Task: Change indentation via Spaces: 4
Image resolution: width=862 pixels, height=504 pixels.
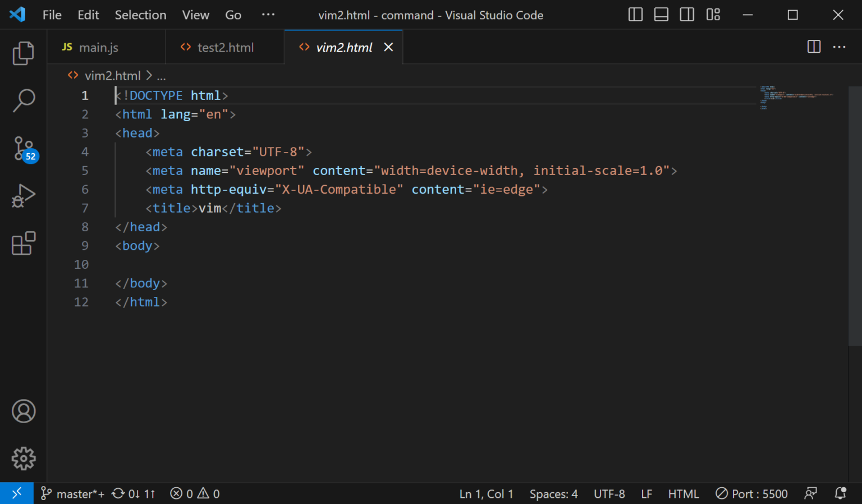Action: click(x=553, y=493)
